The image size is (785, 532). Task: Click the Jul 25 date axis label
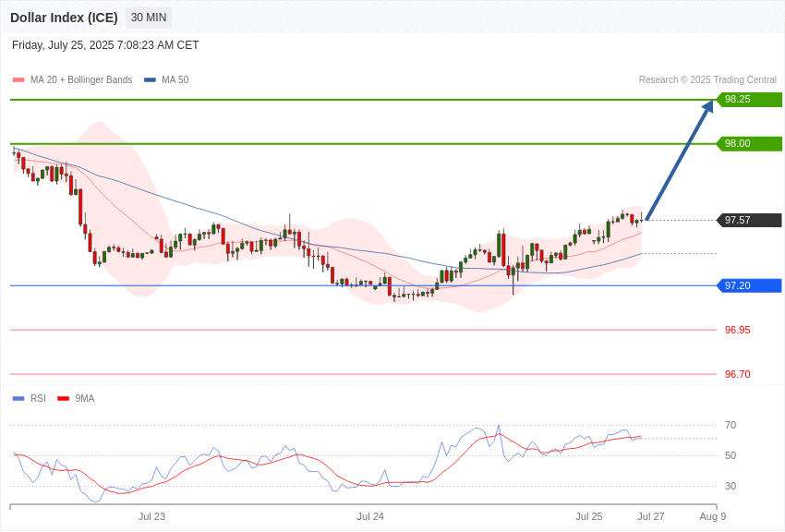point(589,517)
